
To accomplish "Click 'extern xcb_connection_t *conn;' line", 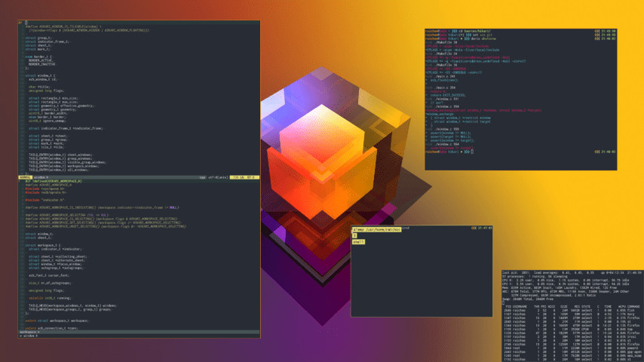I will coord(52,328).
